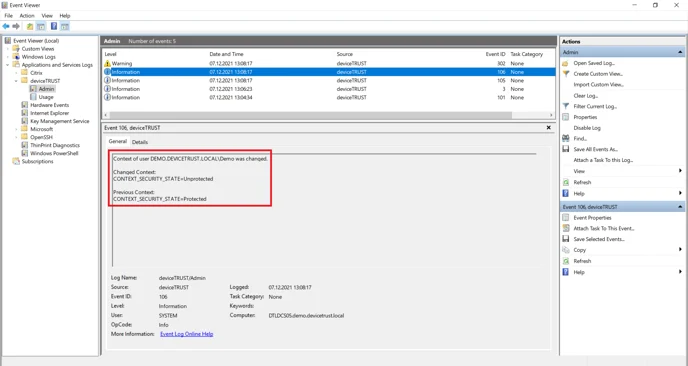
Task: Click the Event Properties icon in Actions
Action: (566, 218)
